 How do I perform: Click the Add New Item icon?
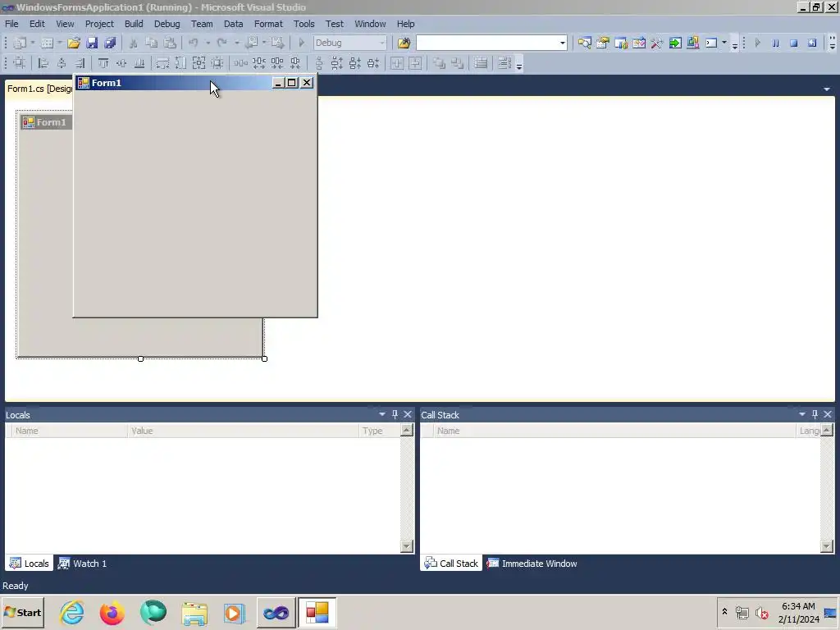[47, 43]
